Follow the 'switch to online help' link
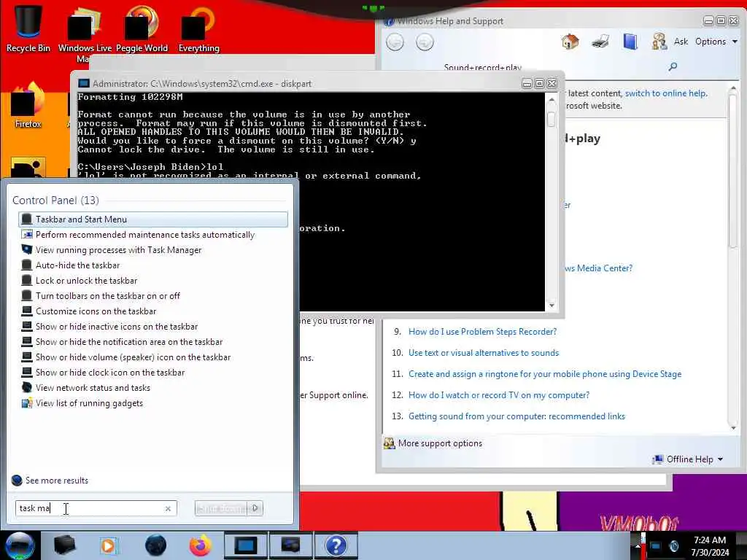The image size is (747, 560). pyautogui.click(x=665, y=93)
